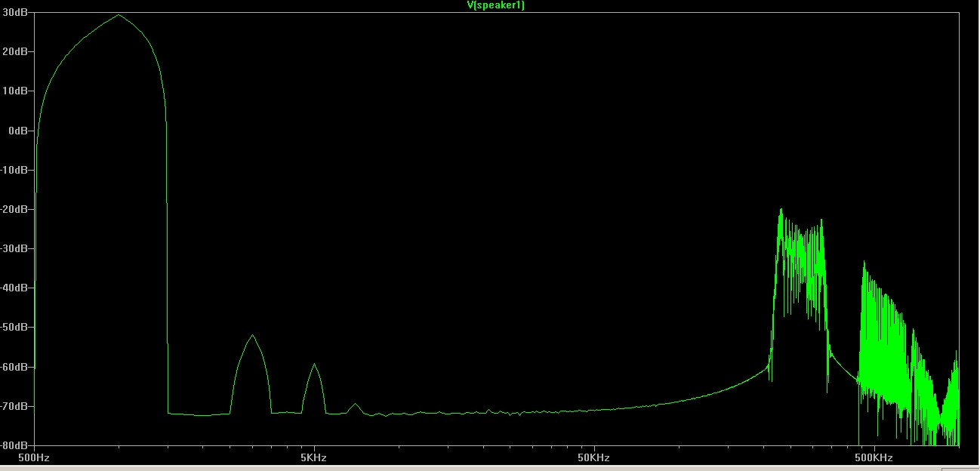Click the 5KHz frequency axis label
Screen dimensions: 980x471
(x=313, y=458)
